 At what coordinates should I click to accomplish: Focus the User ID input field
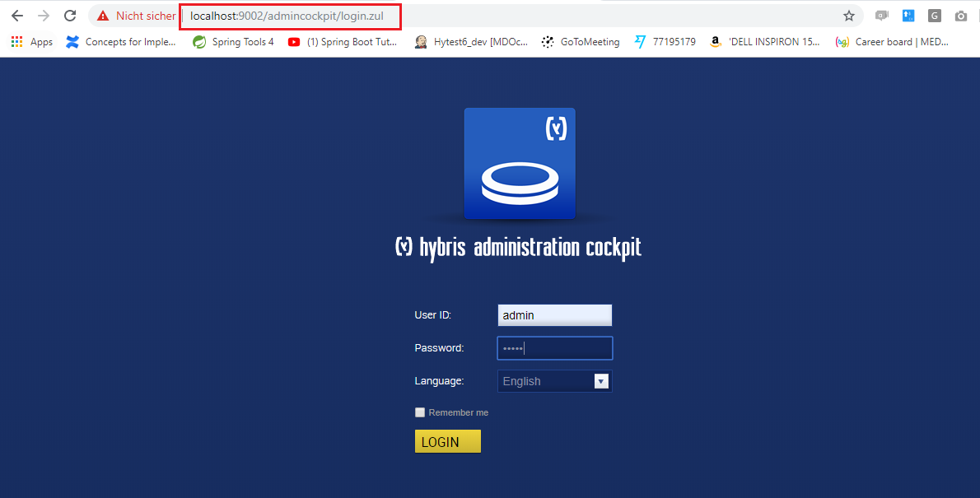click(554, 315)
